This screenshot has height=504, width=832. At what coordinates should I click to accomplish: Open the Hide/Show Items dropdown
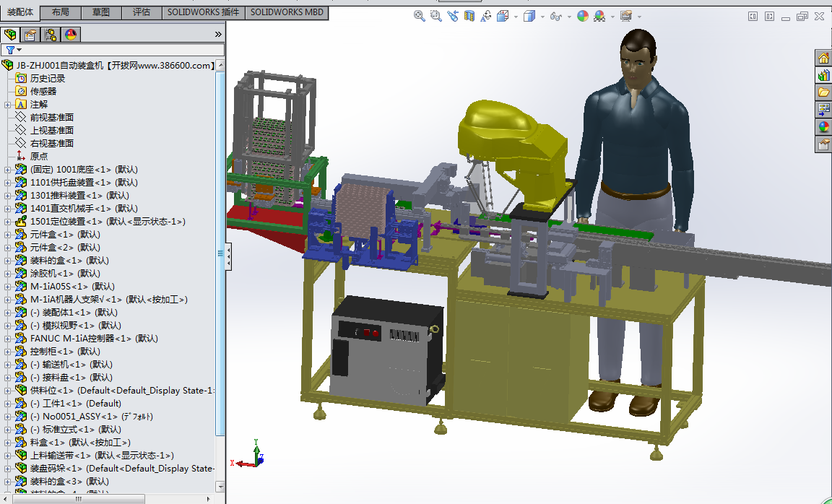(x=569, y=17)
